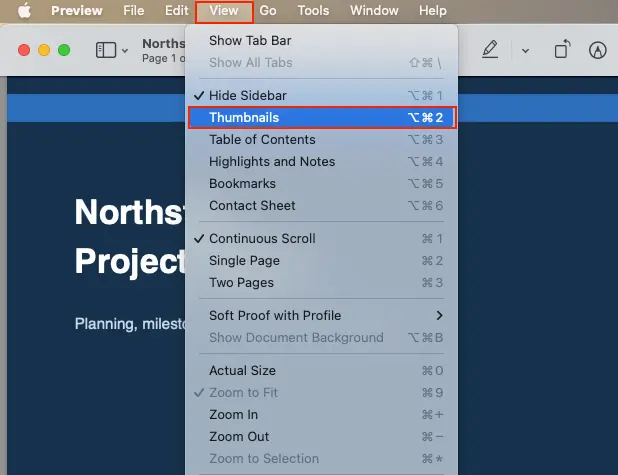Switch to Two Pages display
618x475 pixels.
[321, 283]
